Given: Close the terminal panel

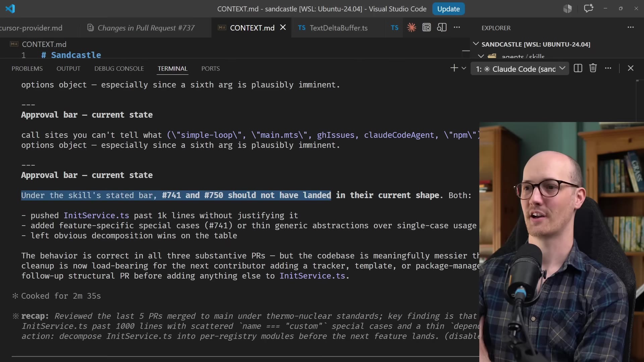Looking at the screenshot, I should 631,68.
